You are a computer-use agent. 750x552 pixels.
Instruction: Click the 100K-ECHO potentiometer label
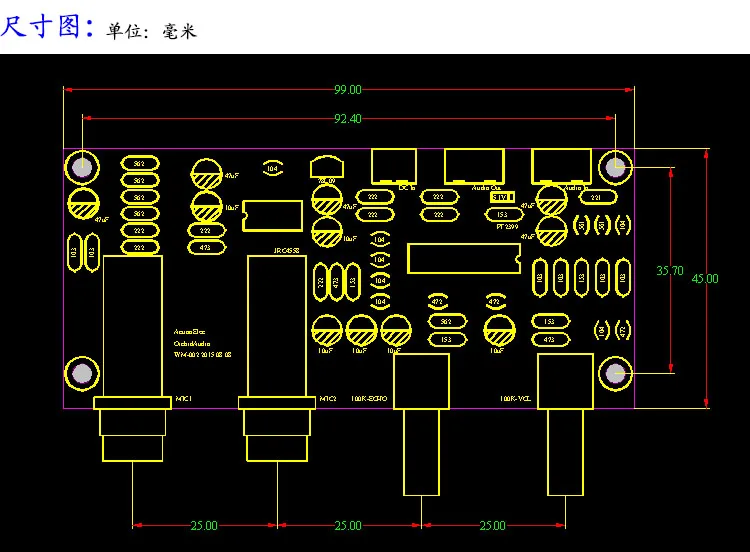click(x=369, y=398)
